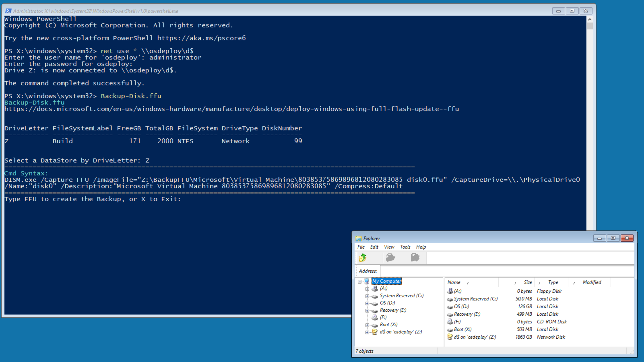Click the 'CD-ROM Disk' type cell
Screen dimensions: 644x362
tap(551, 322)
